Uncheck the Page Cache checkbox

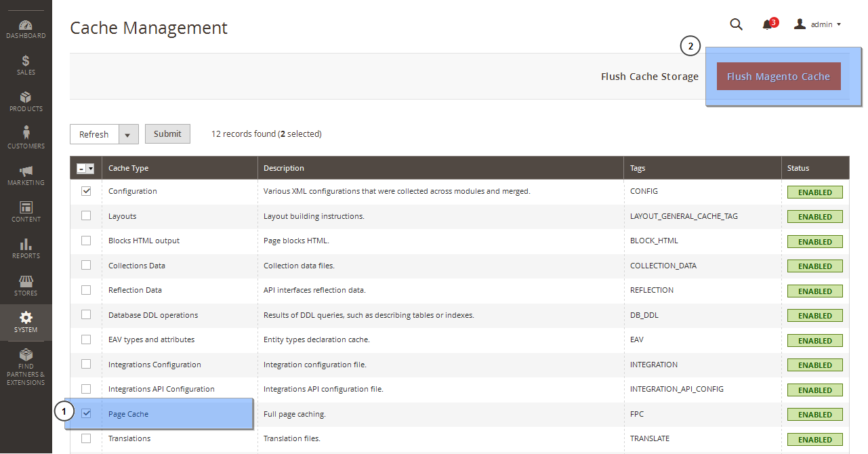(x=86, y=413)
